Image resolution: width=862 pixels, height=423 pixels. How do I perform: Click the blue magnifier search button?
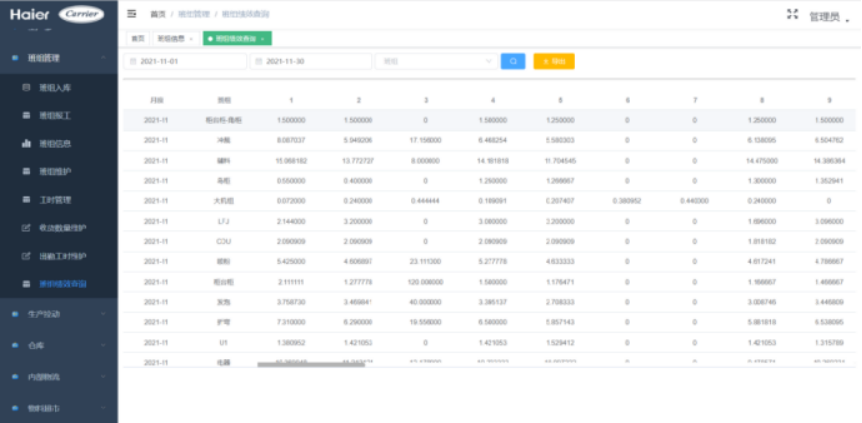[512, 61]
